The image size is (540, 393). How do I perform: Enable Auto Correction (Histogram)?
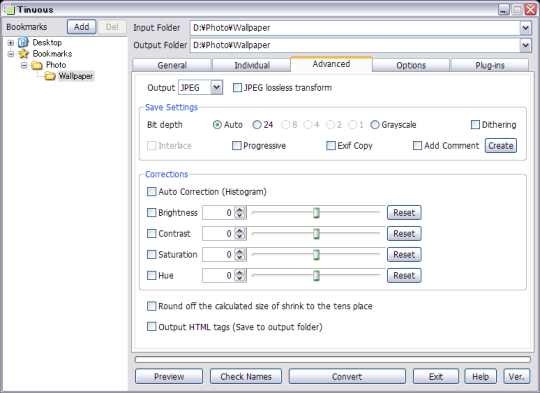point(152,192)
